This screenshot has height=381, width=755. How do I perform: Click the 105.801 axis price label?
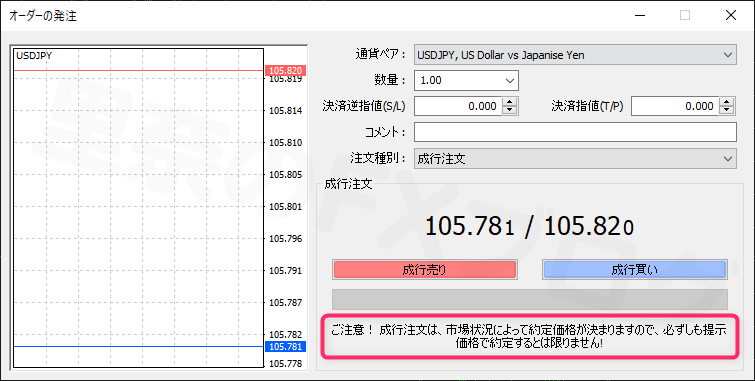pyautogui.click(x=286, y=207)
